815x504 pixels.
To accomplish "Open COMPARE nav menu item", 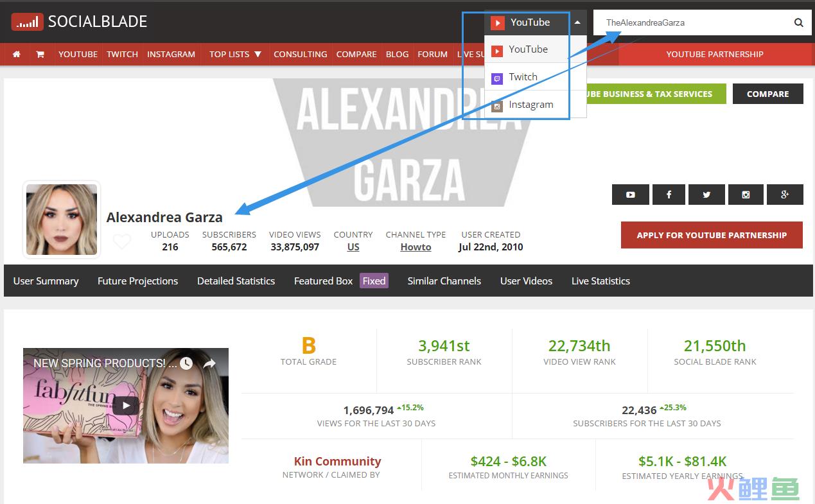I will pos(356,54).
